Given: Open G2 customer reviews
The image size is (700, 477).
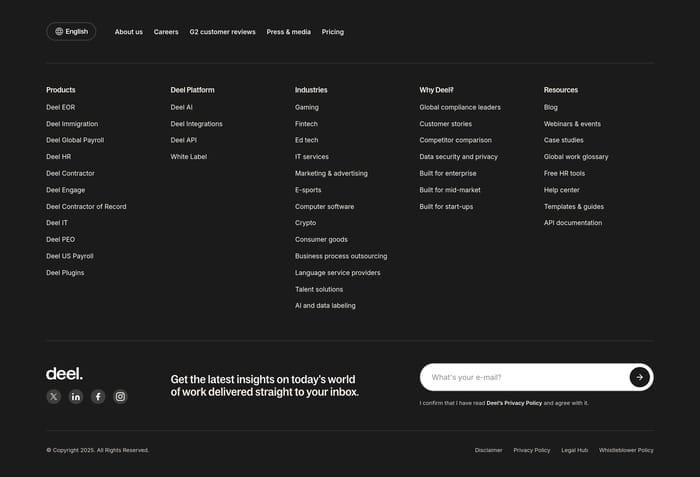Looking at the screenshot, I should pos(222,32).
